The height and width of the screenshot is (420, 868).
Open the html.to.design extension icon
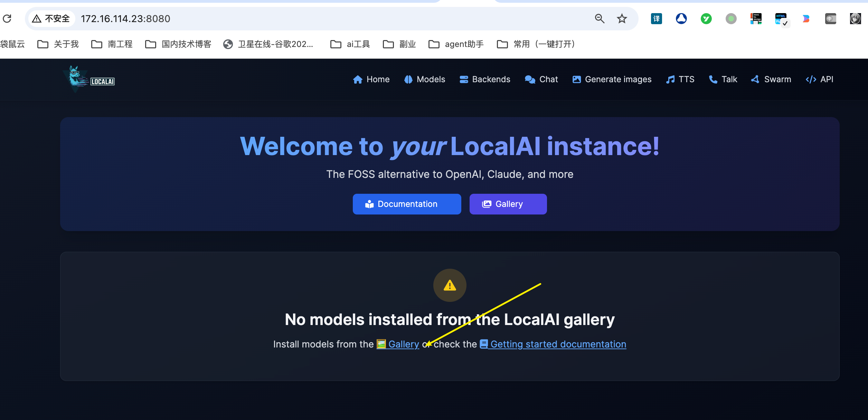pos(756,19)
